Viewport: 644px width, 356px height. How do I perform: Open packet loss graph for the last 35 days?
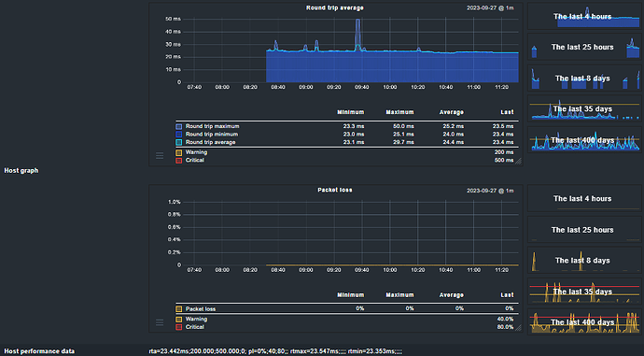pyautogui.click(x=584, y=292)
